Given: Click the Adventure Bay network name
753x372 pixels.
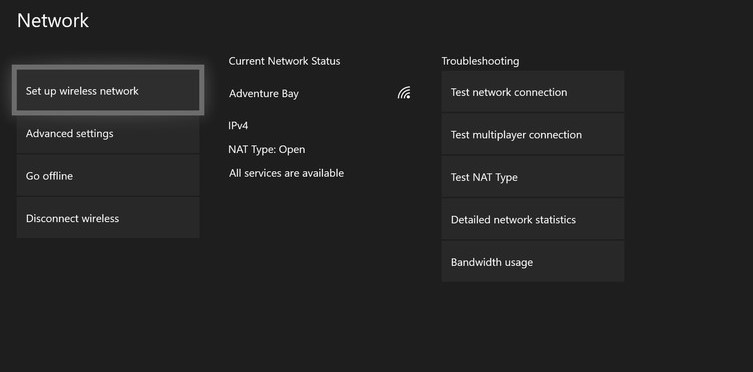Looking at the screenshot, I should pos(264,94).
